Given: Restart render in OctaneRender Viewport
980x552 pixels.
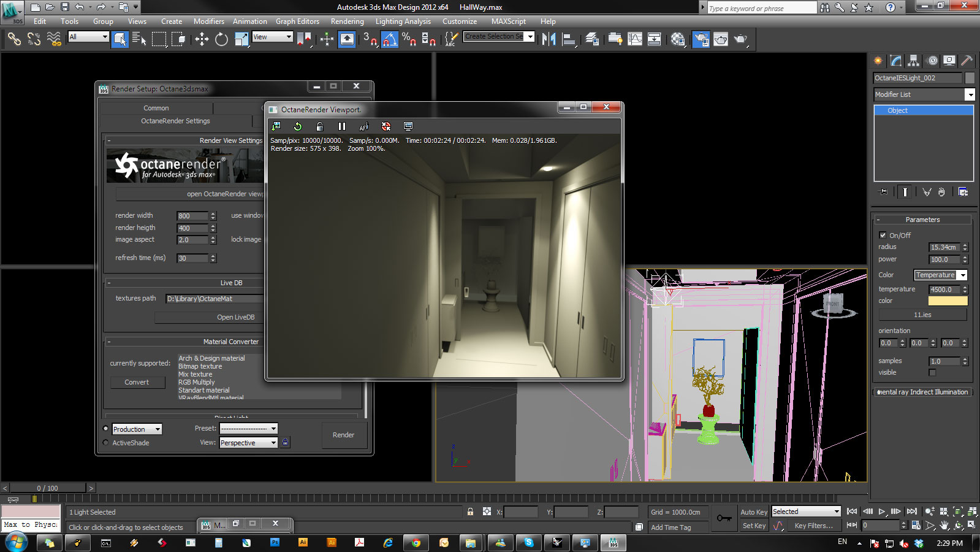Looking at the screenshot, I should click(x=298, y=126).
